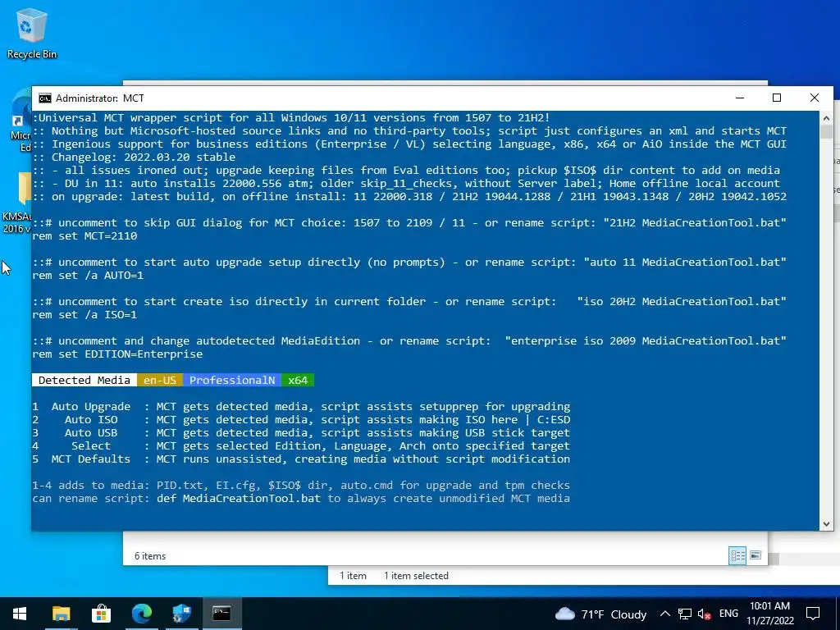Minimize the MCT console window

pos(740,98)
